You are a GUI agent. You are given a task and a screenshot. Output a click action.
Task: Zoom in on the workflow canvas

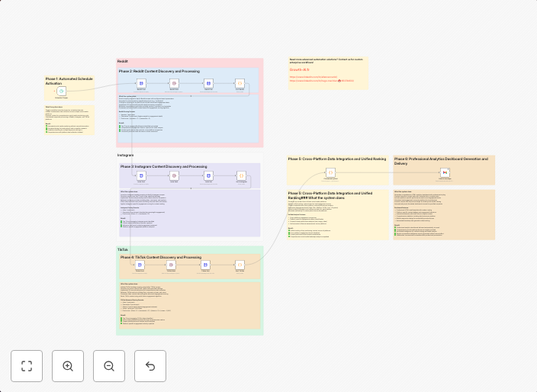(68, 366)
